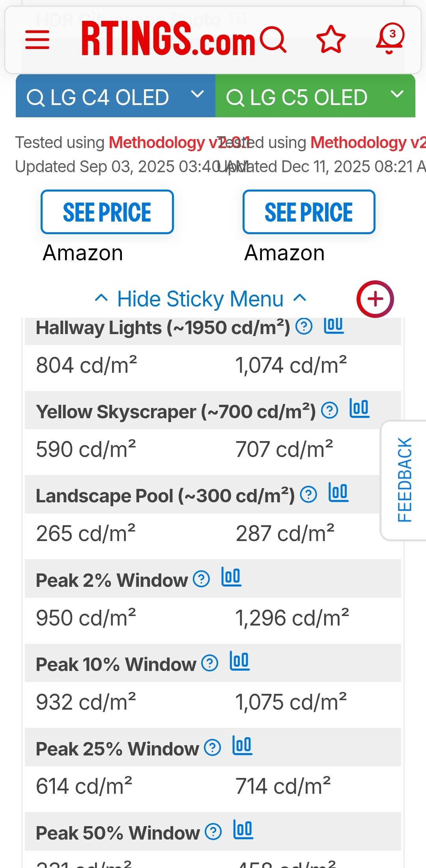This screenshot has height=868, width=426.
Task: Open chart for Hallway Lights measurement
Action: [x=334, y=326]
